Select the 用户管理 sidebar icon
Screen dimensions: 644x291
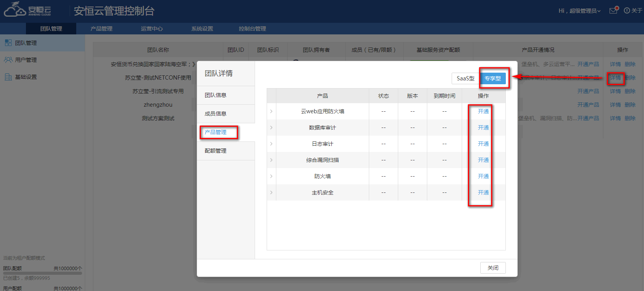click(x=8, y=60)
